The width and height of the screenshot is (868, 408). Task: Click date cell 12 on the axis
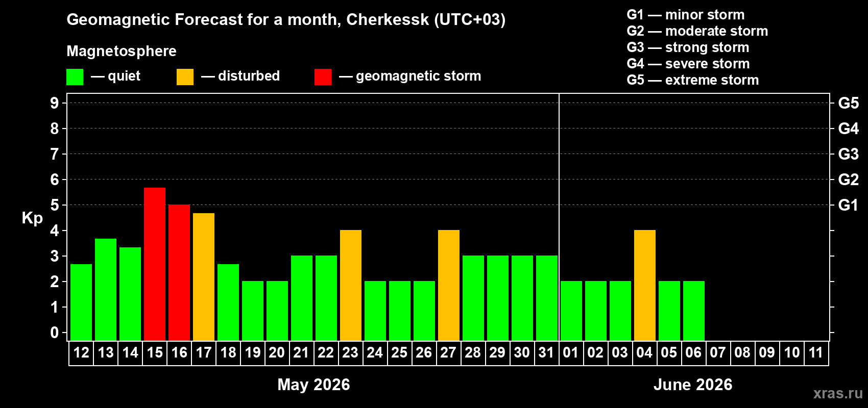tap(81, 353)
